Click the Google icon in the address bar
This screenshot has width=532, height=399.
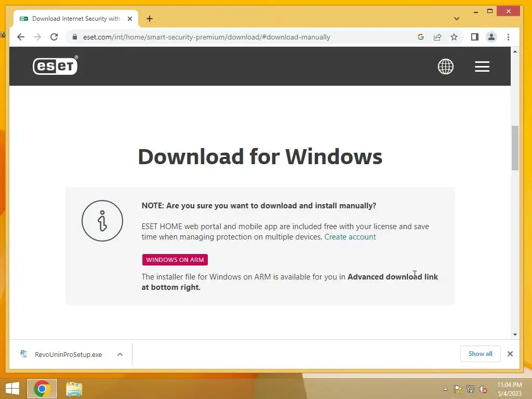click(x=421, y=37)
